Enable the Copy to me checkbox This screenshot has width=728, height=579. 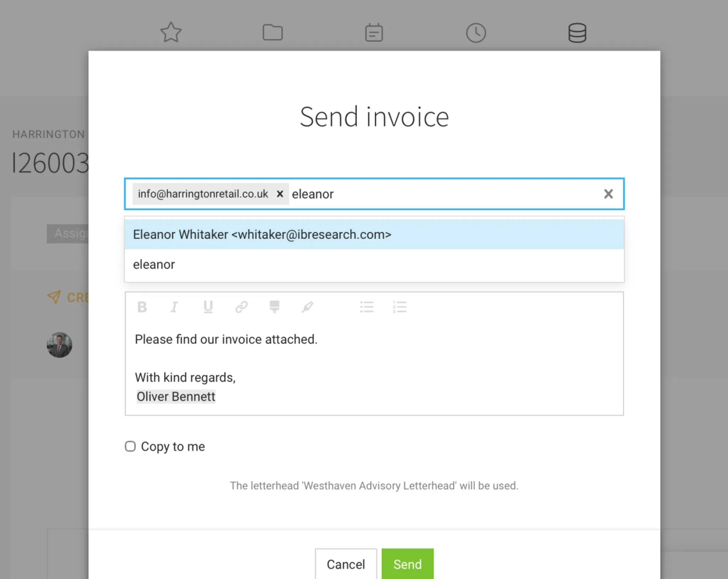[x=130, y=446]
